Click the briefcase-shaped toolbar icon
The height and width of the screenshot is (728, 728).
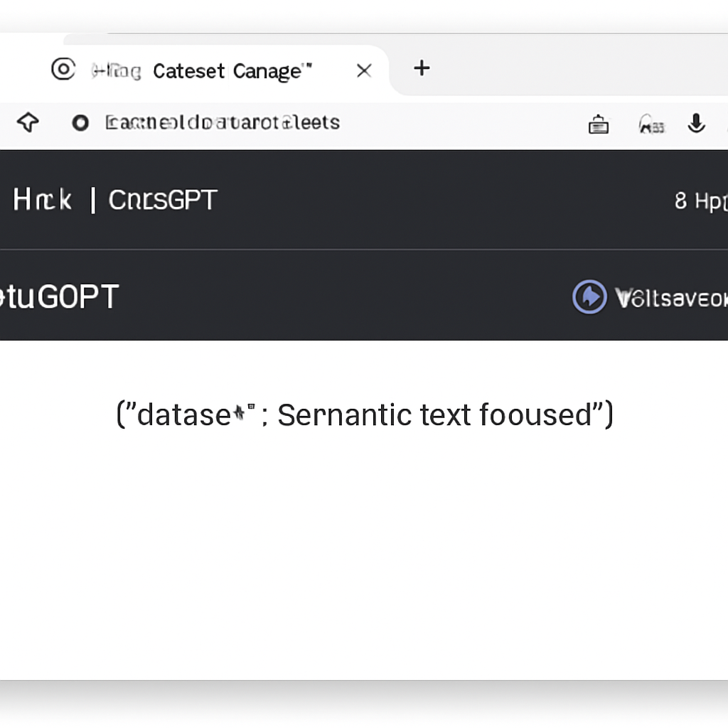599,124
